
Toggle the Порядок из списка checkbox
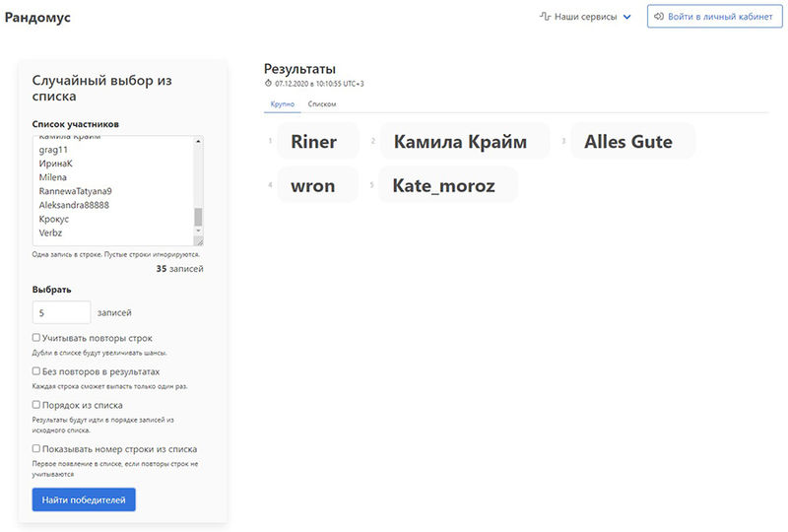tap(36, 405)
